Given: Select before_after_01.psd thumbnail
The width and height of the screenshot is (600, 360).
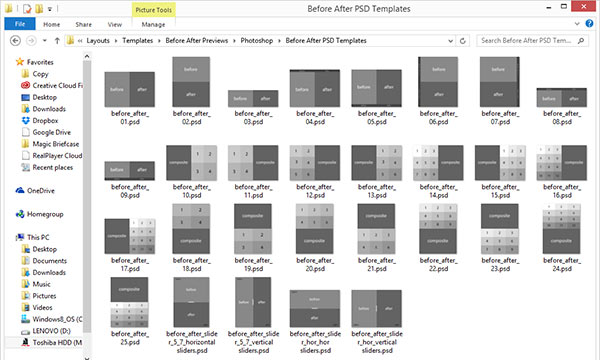Looking at the screenshot, I should pos(130,89).
